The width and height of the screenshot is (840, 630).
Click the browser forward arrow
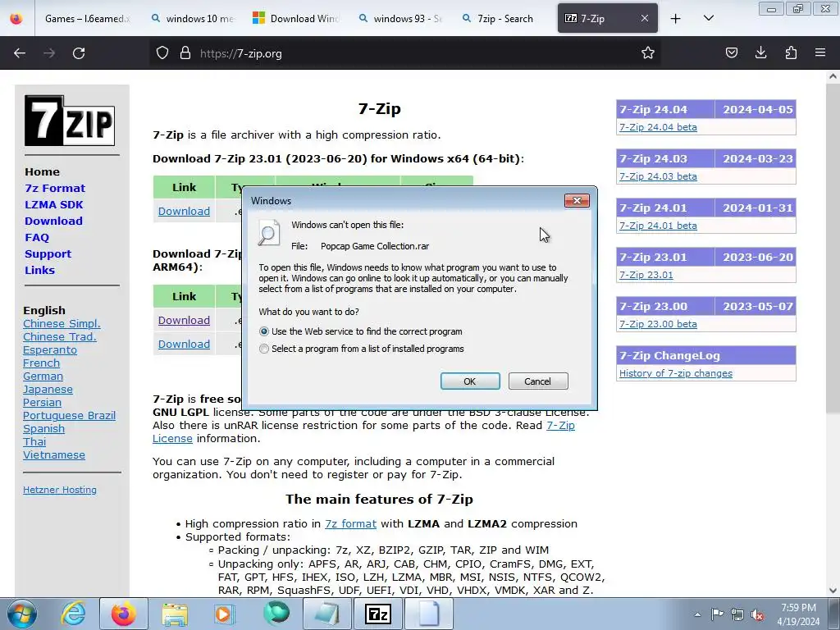(49, 53)
